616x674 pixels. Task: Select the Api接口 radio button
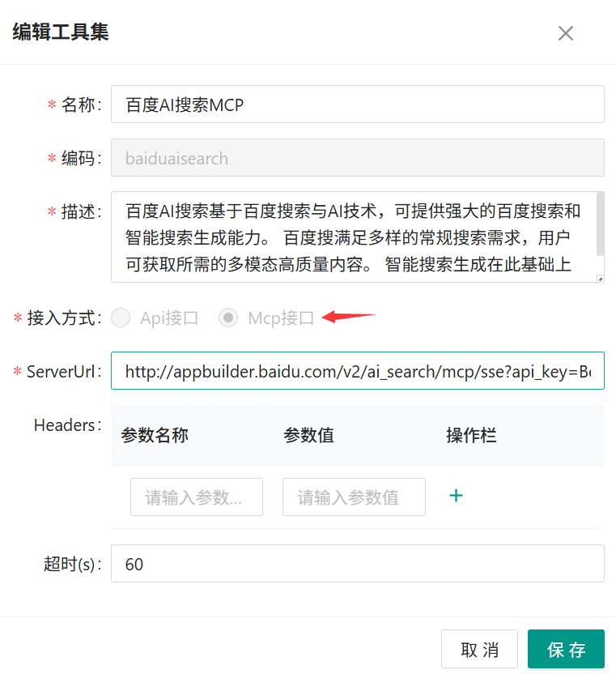click(x=121, y=318)
